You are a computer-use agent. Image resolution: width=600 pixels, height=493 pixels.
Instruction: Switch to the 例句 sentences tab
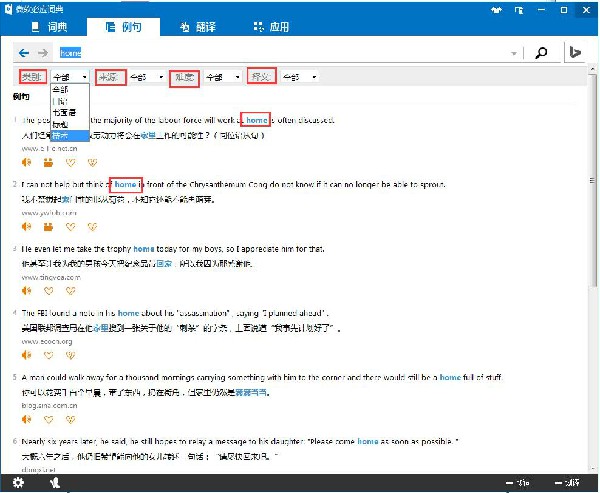[x=123, y=27]
